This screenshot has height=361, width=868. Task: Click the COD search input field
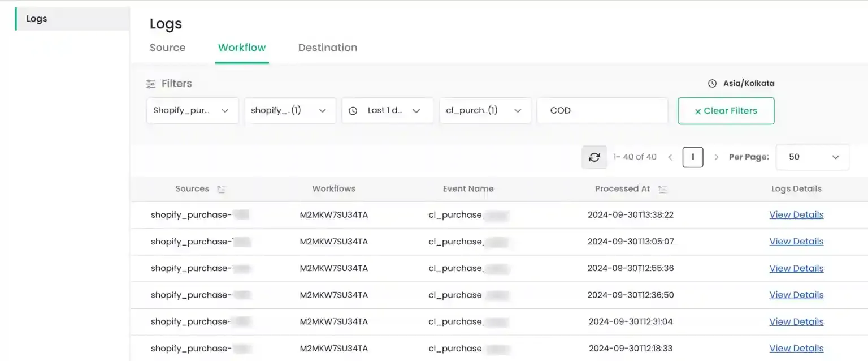(602, 111)
